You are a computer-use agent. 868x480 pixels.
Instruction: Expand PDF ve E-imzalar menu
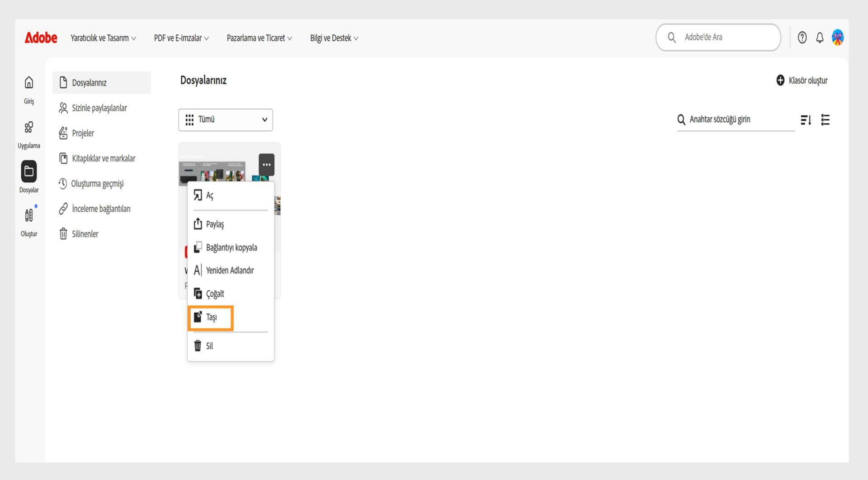click(181, 38)
